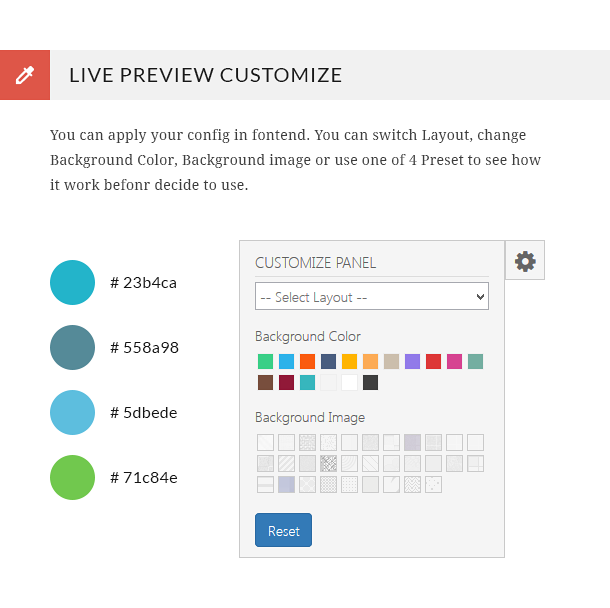This screenshot has width=610, height=608.
Task: Toggle the customize panel gear icon
Action: (525, 261)
